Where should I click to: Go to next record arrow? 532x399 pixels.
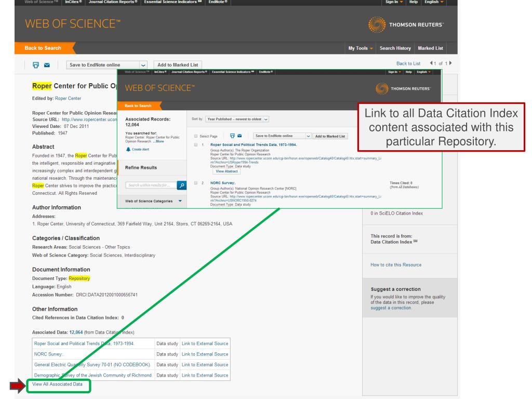point(450,63)
